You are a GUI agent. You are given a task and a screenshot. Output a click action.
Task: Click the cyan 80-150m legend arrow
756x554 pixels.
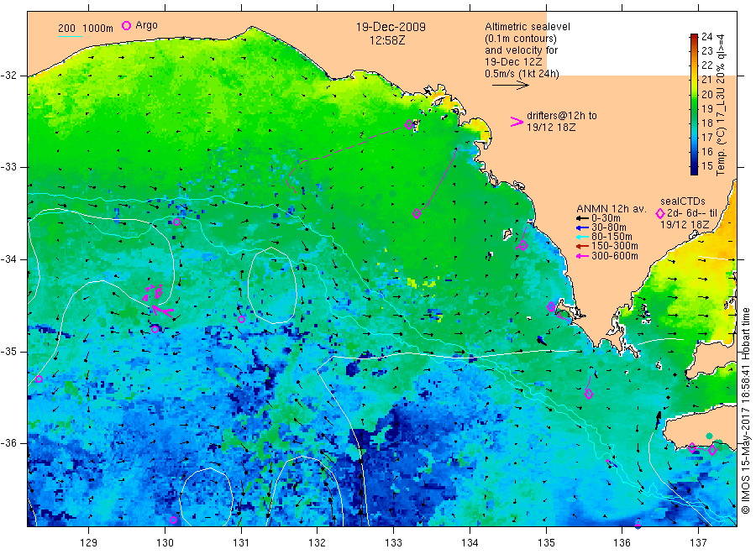(x=583, y=237)
